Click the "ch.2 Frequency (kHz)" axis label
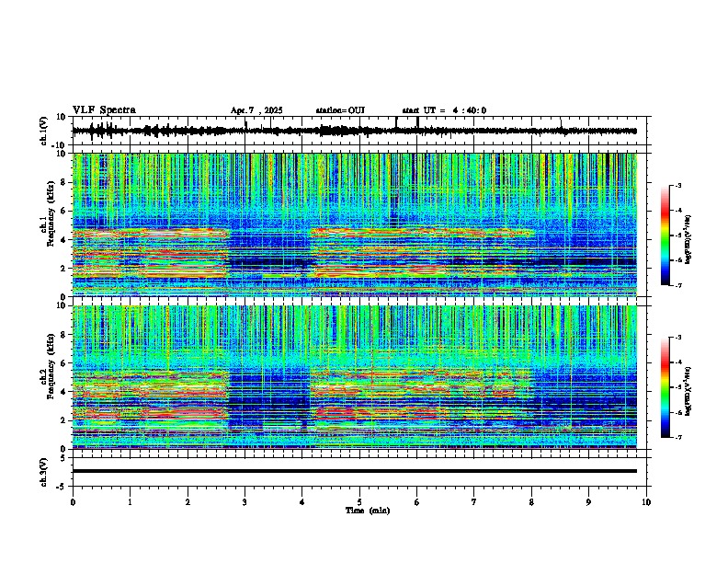The height and width of the screenshot is (563, 728). [47, 366]
